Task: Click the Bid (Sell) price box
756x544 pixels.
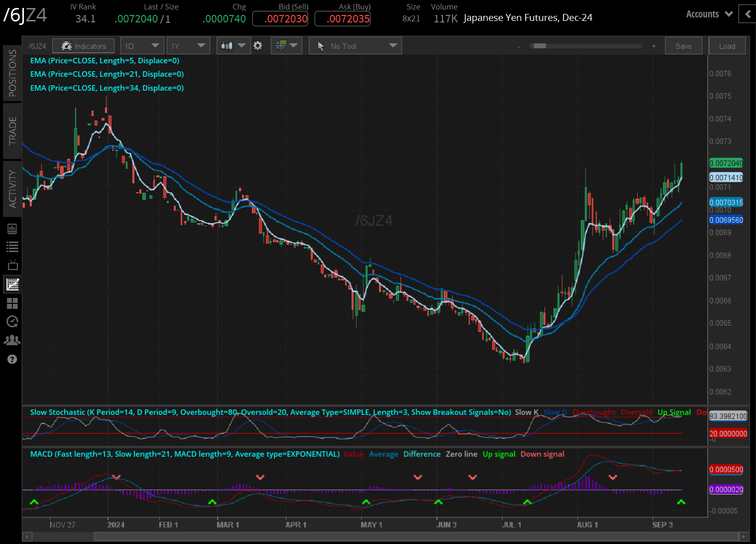Action: point(280,19)
